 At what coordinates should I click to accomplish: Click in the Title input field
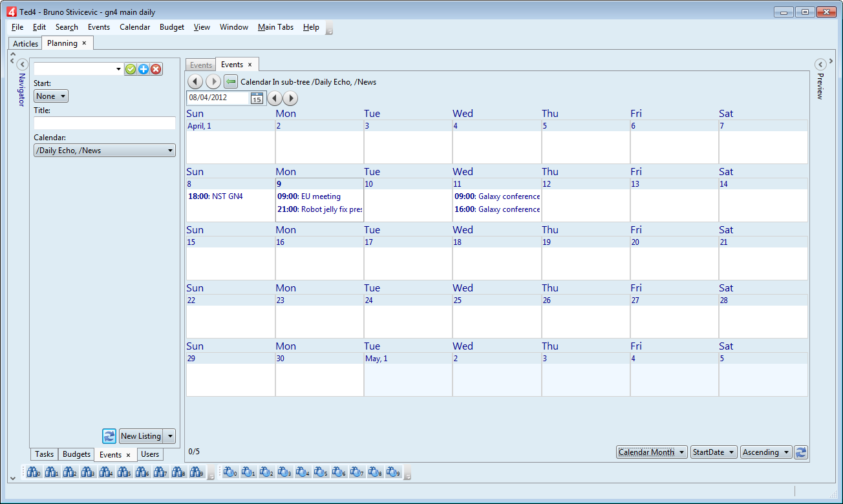[105, 123]
